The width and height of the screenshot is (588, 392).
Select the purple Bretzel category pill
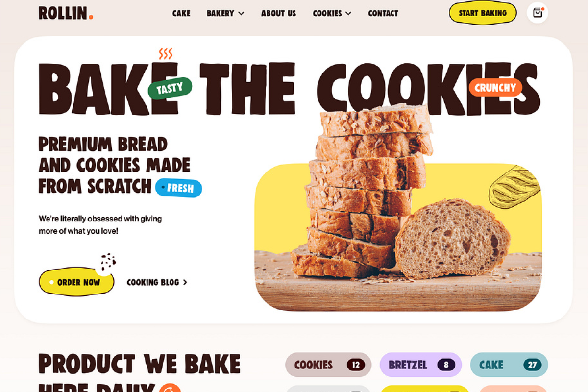pos(421,365)
